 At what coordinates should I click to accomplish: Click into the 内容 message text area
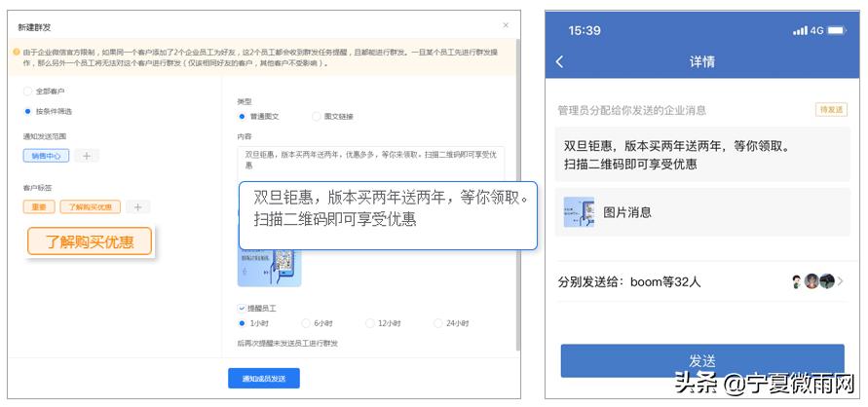[x=371, y=164]
